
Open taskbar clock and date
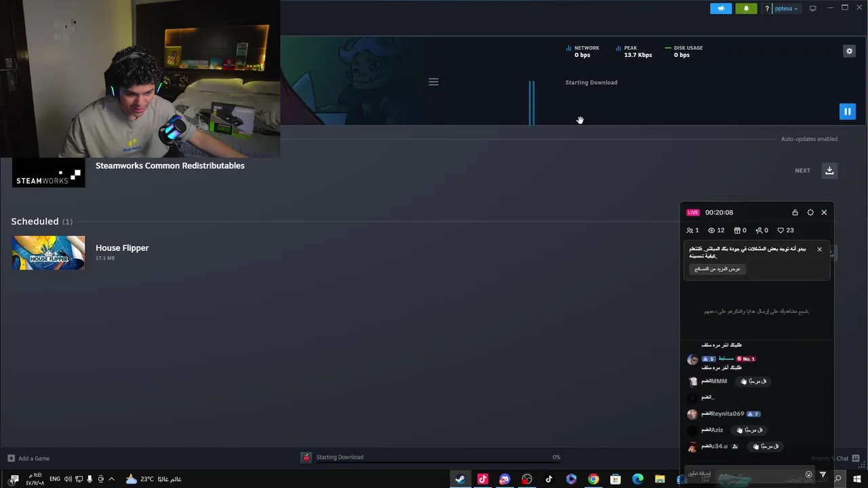pyautogui.click(x=35, y=479)
